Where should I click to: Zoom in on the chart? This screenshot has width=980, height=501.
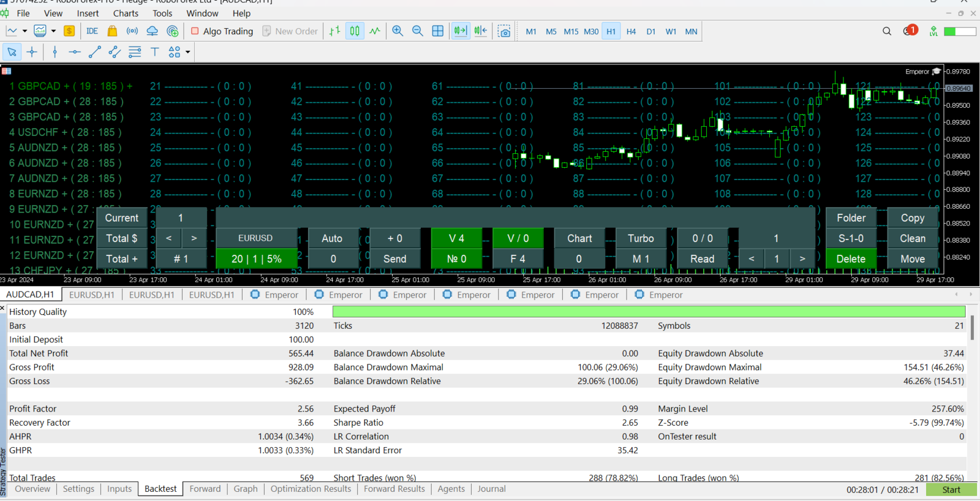pos(398,31)
